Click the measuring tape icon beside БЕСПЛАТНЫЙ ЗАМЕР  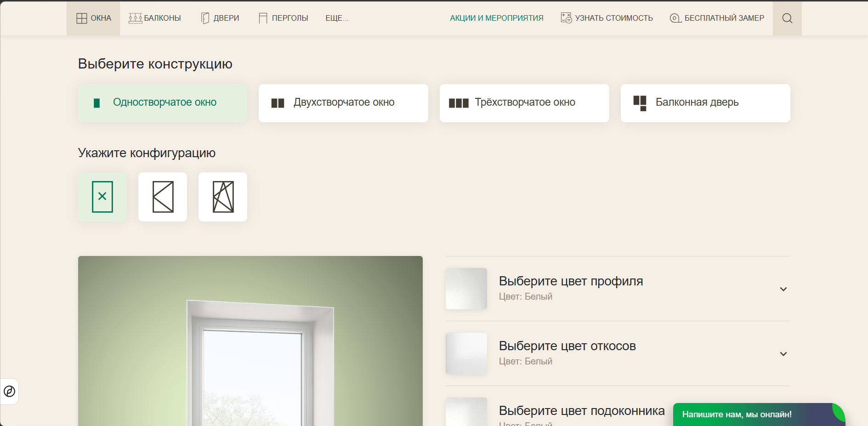click(x=675, y=18)
